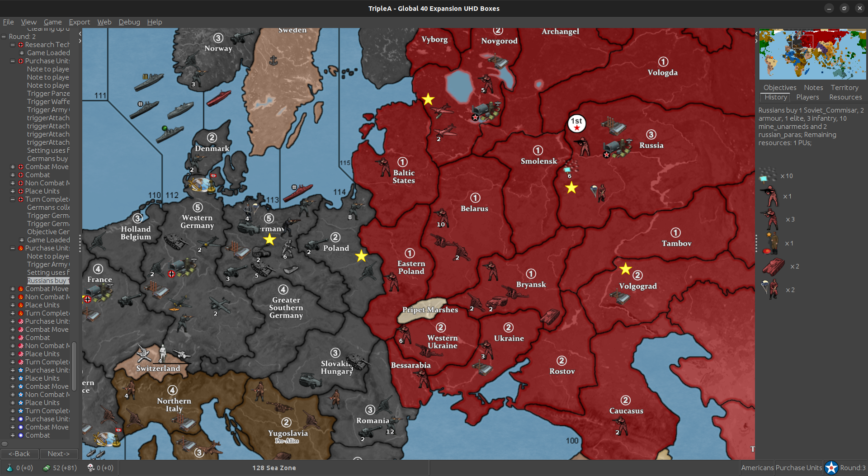Screen dimensions: 868x476
Task: Expand the German Non Combat Move node
Action: click(x=13, y=183)
